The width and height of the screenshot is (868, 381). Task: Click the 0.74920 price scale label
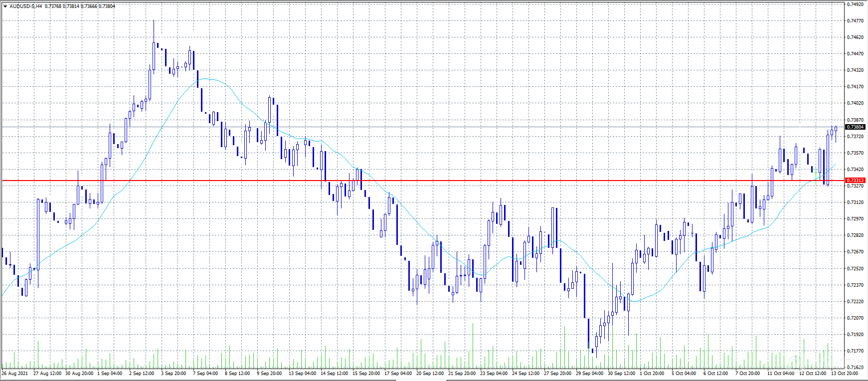(855, 4)
